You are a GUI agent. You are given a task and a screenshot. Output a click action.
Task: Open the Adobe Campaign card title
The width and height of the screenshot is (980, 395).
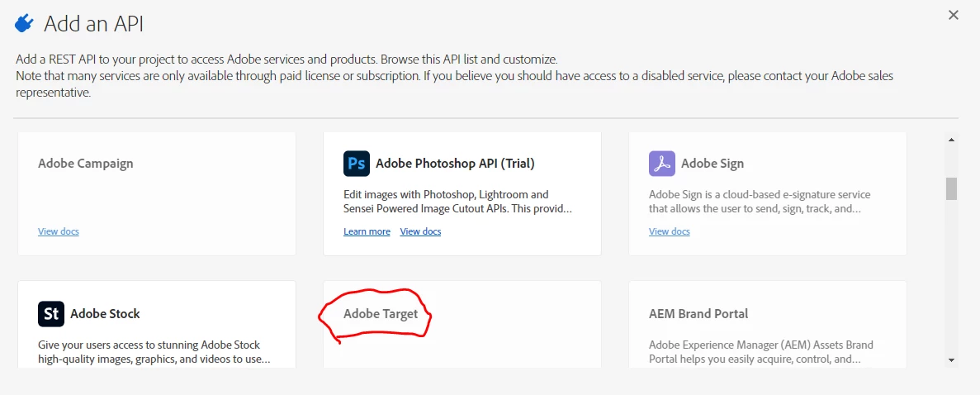coord(86,164)
